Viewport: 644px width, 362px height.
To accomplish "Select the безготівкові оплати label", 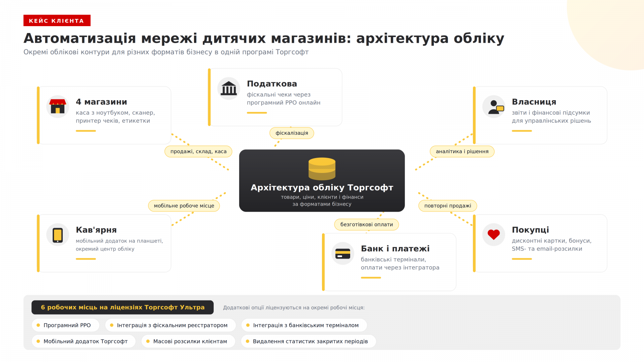I will [x=367, y=225].
